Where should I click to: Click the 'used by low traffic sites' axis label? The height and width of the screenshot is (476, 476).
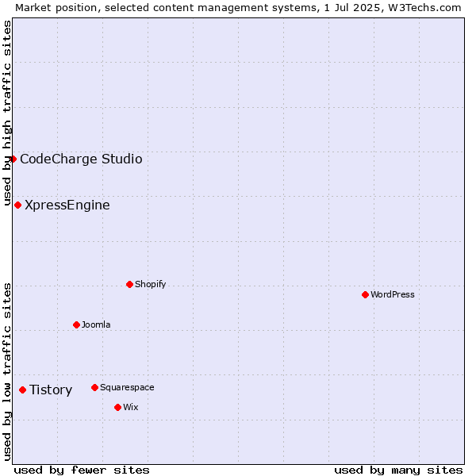pyautogui.click(x=6, y=372)
